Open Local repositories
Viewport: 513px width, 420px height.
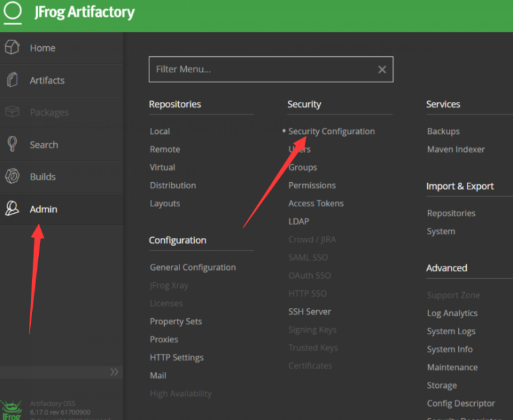[x=159, y=131]
